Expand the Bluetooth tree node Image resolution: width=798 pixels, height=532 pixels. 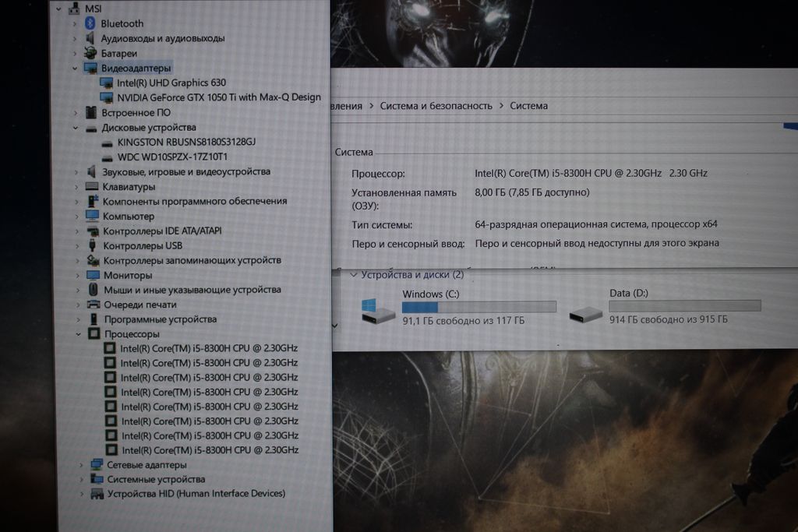pos(75,23)
